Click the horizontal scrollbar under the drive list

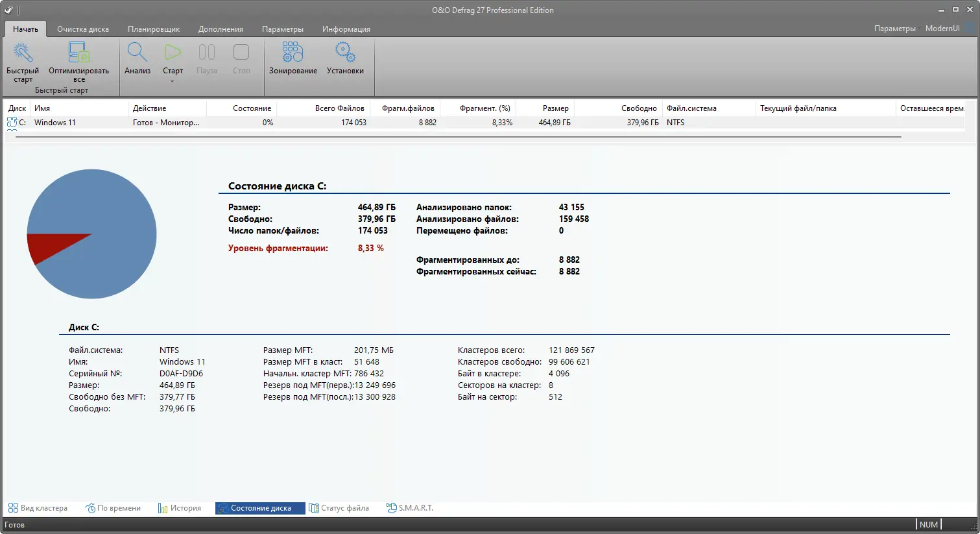458,137
